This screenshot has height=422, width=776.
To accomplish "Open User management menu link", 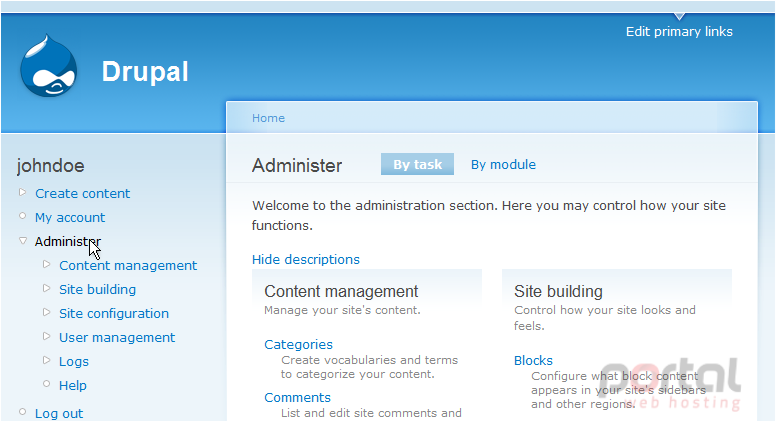I will click(117, 337).
